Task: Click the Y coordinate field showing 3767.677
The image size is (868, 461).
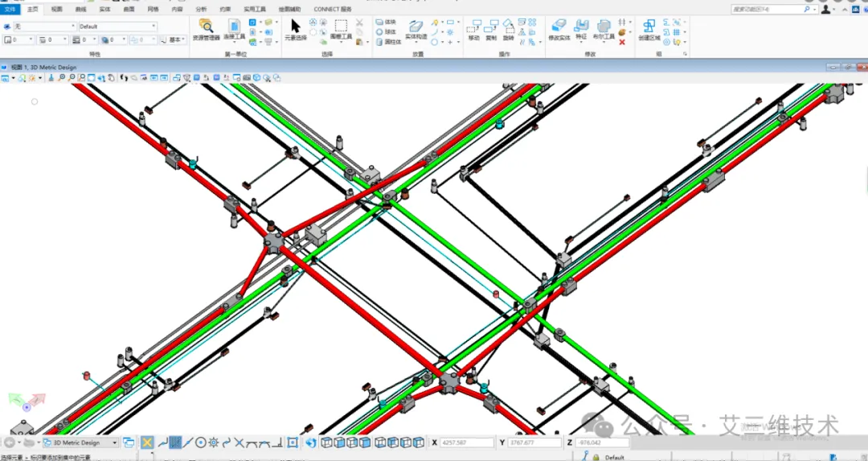Action: pos(534,442)
